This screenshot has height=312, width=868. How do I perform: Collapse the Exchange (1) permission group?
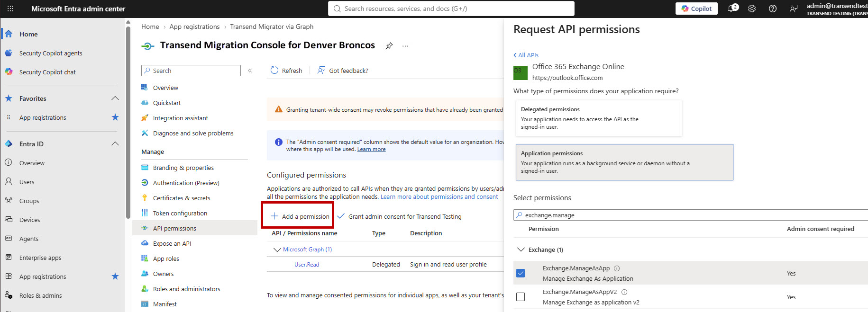[521, 250]
